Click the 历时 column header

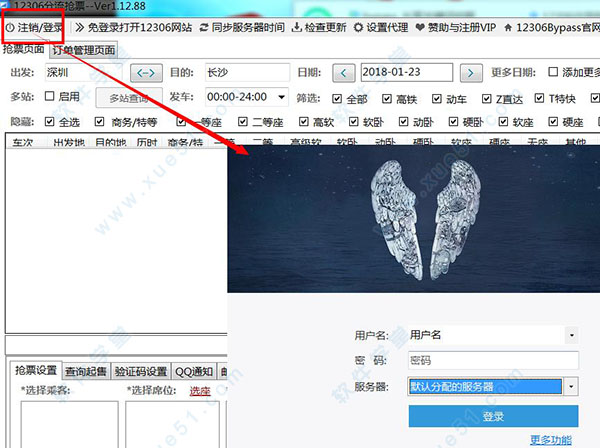point(147,142)
